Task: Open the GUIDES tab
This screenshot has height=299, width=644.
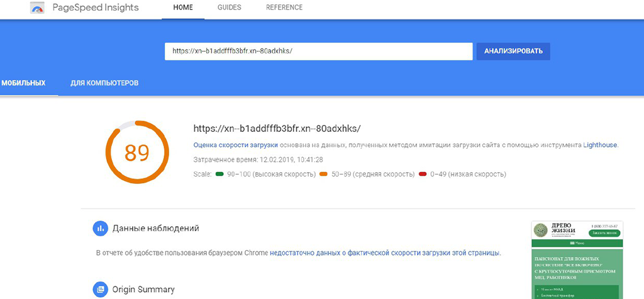Action: click(x=230, y=8)
